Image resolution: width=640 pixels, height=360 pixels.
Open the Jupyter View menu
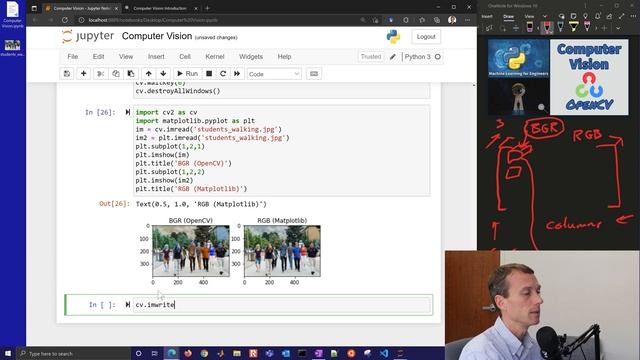pyautogui.click(x=126, y=57)
